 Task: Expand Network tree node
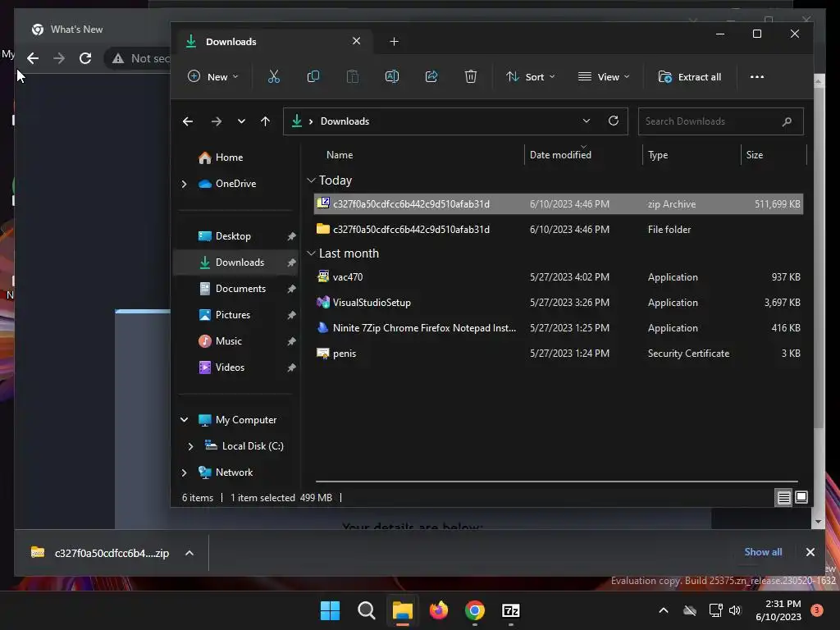[185, 472]
